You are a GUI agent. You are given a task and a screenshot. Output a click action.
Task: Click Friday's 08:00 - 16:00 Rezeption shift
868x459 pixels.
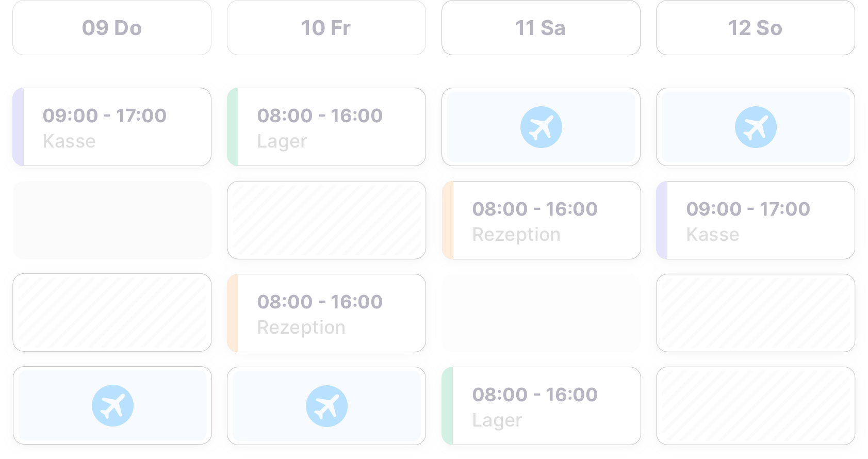(x=326, y=313)
